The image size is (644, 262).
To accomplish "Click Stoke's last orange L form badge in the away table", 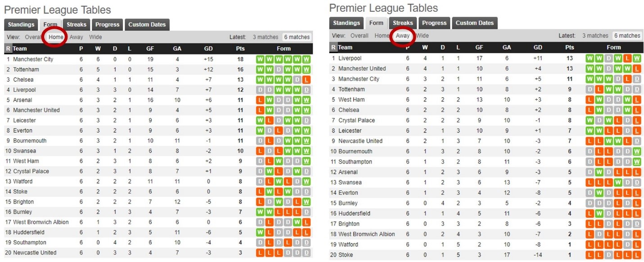I will coord(636,255).
